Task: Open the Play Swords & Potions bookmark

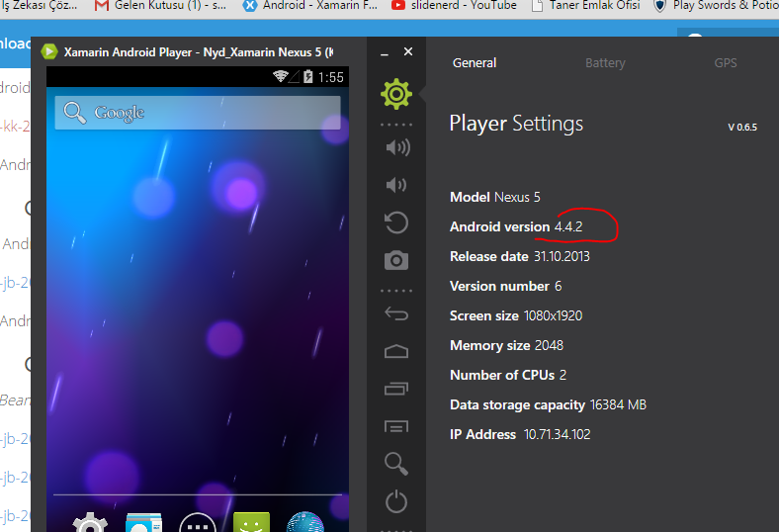Action: 716,6
